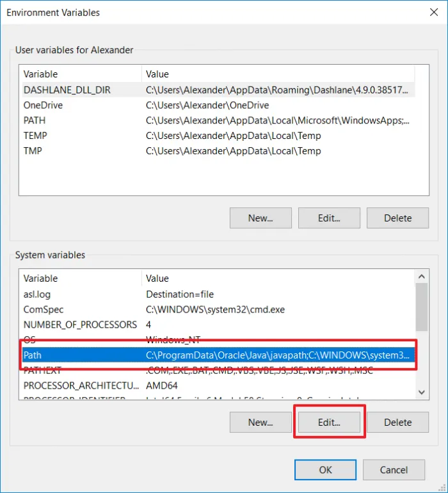
Task: Select the system Path variable row
Action: click(x=218, y=355)
